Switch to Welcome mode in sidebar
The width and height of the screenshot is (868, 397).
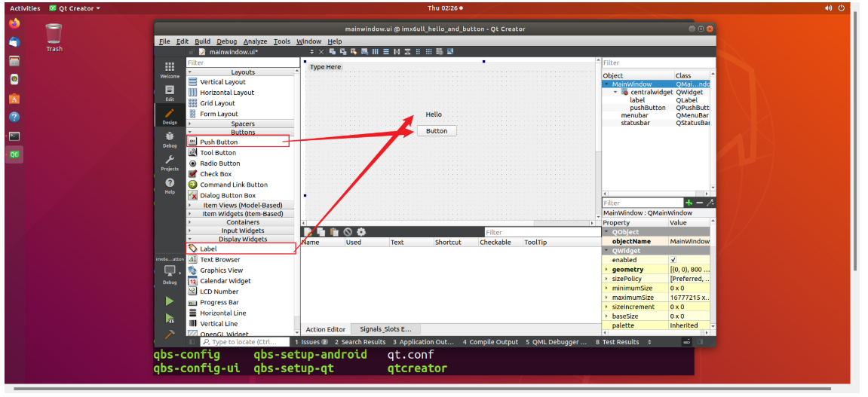(170, 69)
